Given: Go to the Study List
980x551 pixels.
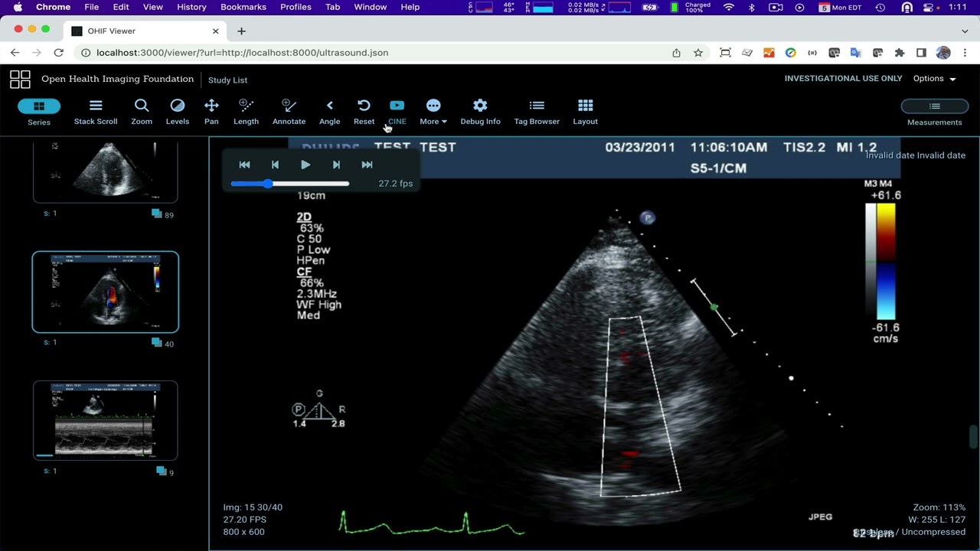Looking at the screenshot, I should click(227, 80).
